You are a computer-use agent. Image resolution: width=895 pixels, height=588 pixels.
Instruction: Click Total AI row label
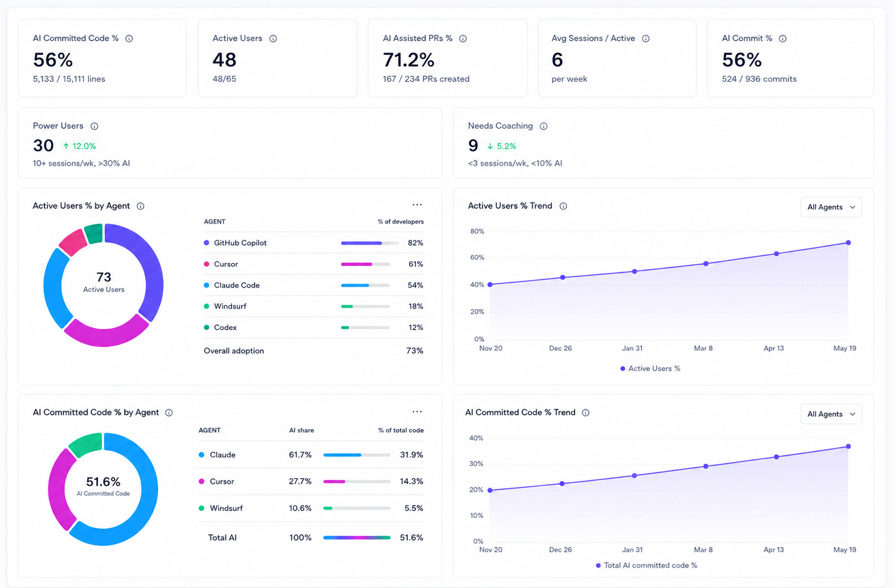pos(222,538)
